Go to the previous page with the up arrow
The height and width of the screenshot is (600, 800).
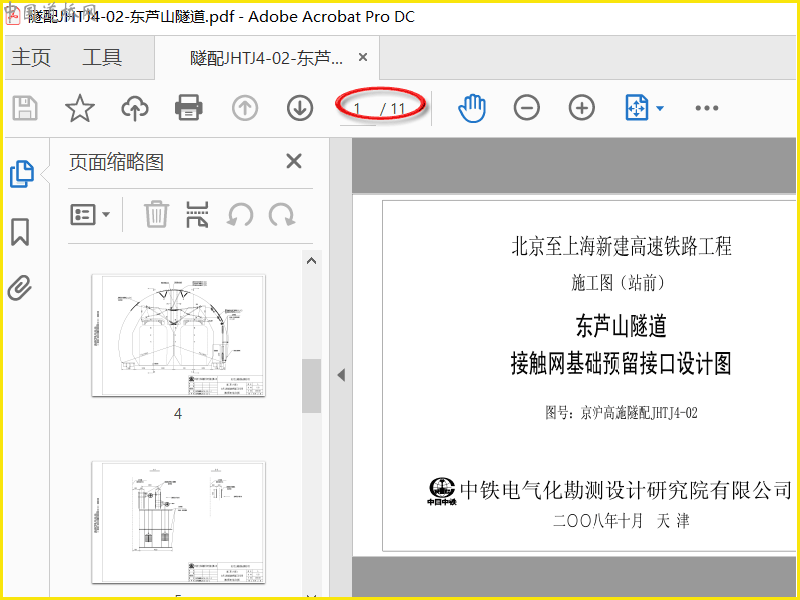(x=245, y=108)
